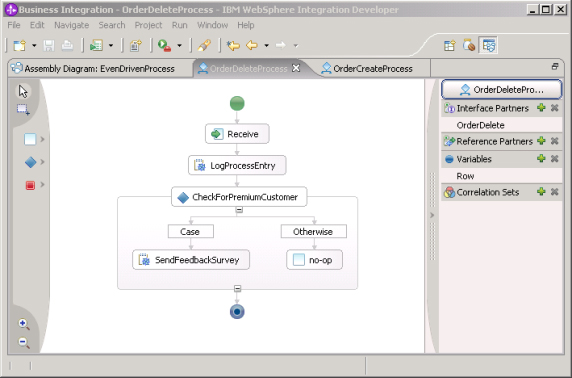Expand the action palette group arrow
The width and height of the screenshot is (572, 378).
point(43,139)
